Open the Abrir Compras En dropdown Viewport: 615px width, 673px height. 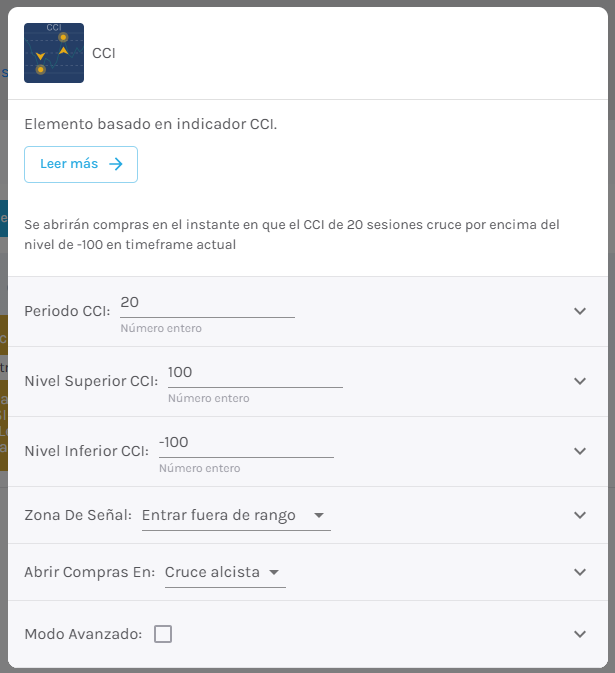pyautogui.click(x=225, y=573)
